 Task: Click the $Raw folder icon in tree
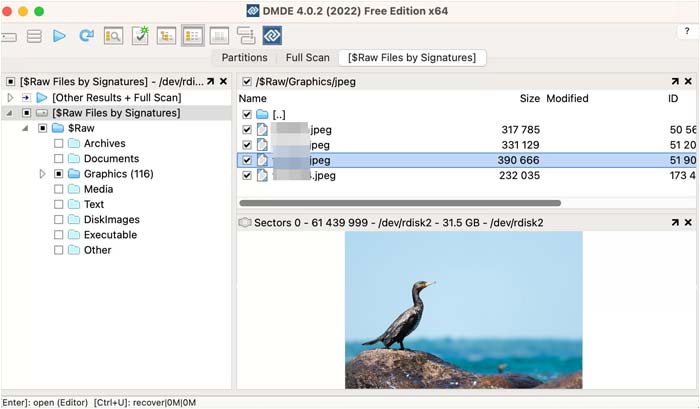click(x=58, y=128)
